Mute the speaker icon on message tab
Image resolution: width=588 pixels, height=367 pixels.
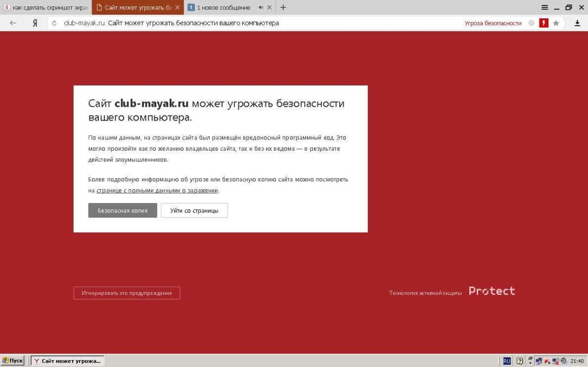tap(261, 7)
